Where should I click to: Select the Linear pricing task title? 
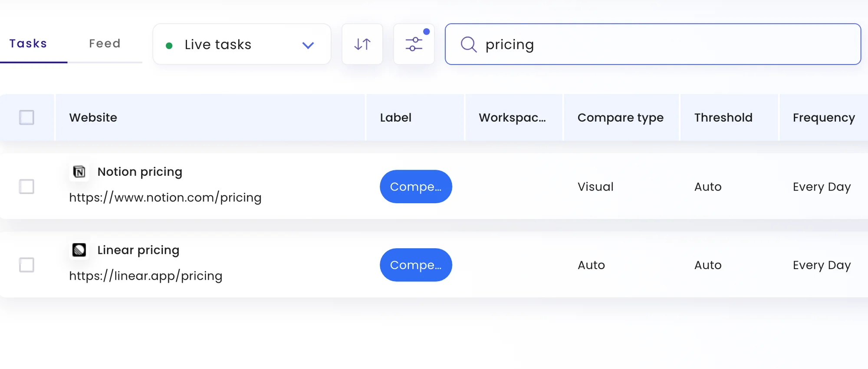tap(138, 250)
